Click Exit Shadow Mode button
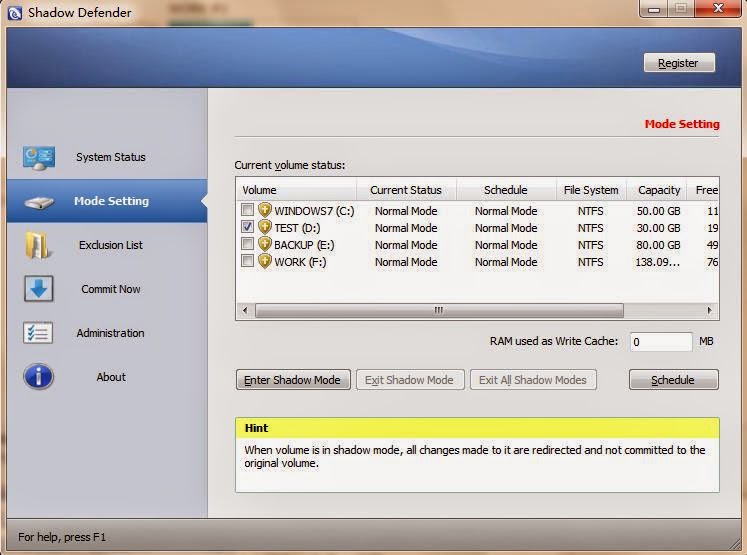 [410, 380]
